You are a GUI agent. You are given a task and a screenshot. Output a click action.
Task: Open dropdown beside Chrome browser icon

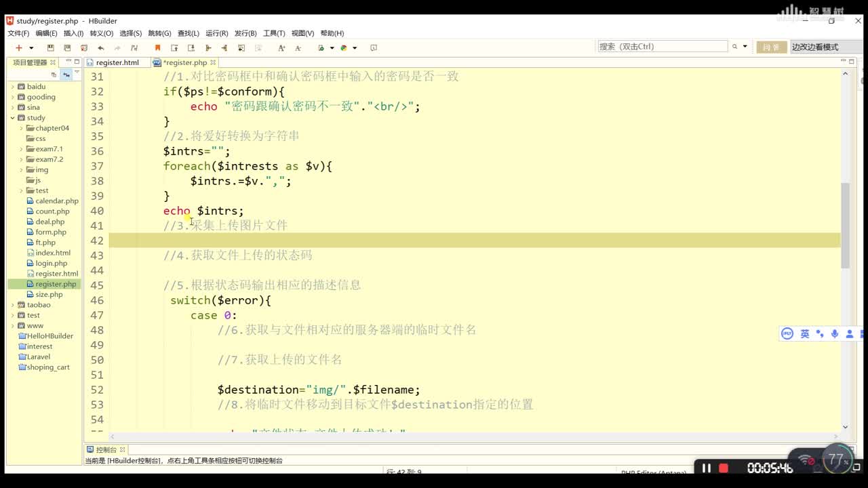pos(355,47)
